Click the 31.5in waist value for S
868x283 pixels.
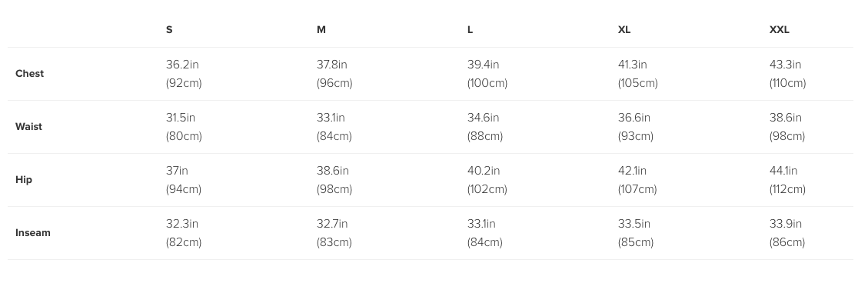181,118
